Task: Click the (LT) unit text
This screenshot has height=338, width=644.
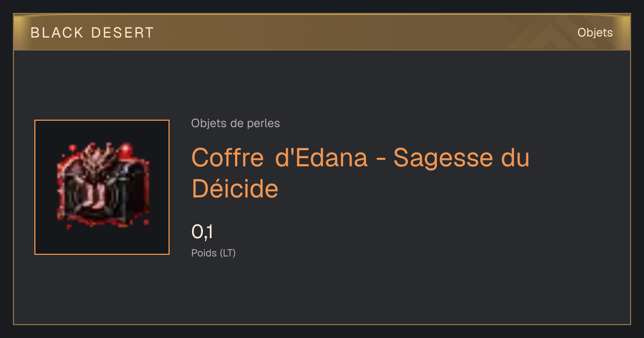Action: 228,253
